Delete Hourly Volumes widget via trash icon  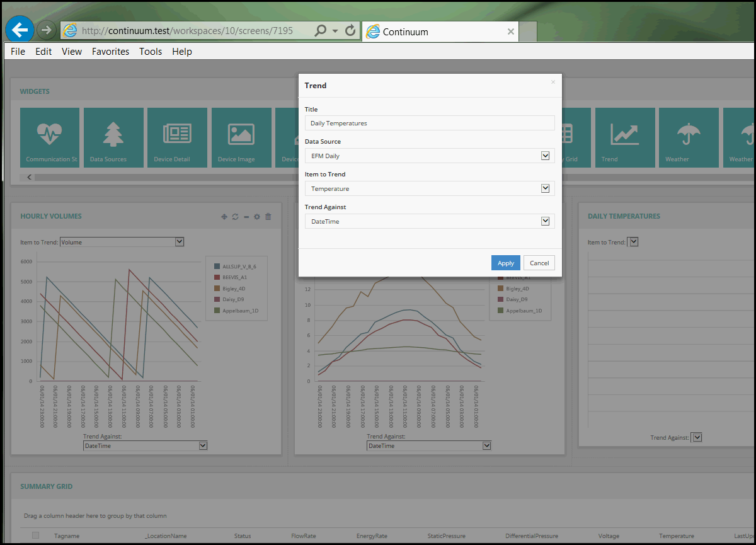(268, 217)
